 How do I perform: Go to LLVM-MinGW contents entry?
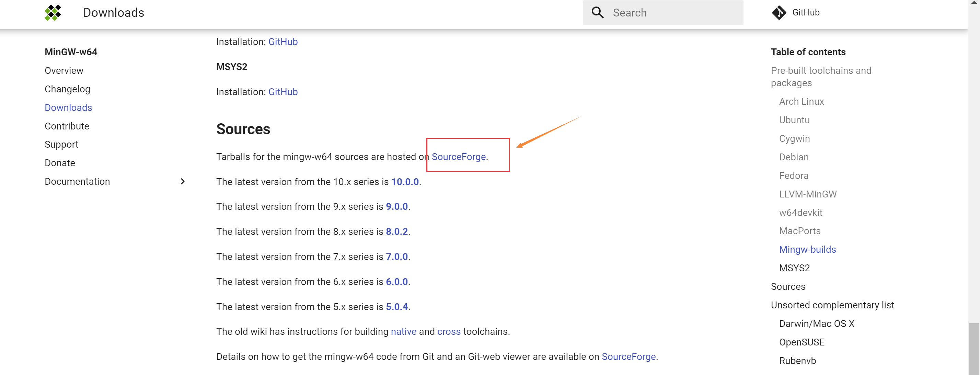tap(808, 194)
